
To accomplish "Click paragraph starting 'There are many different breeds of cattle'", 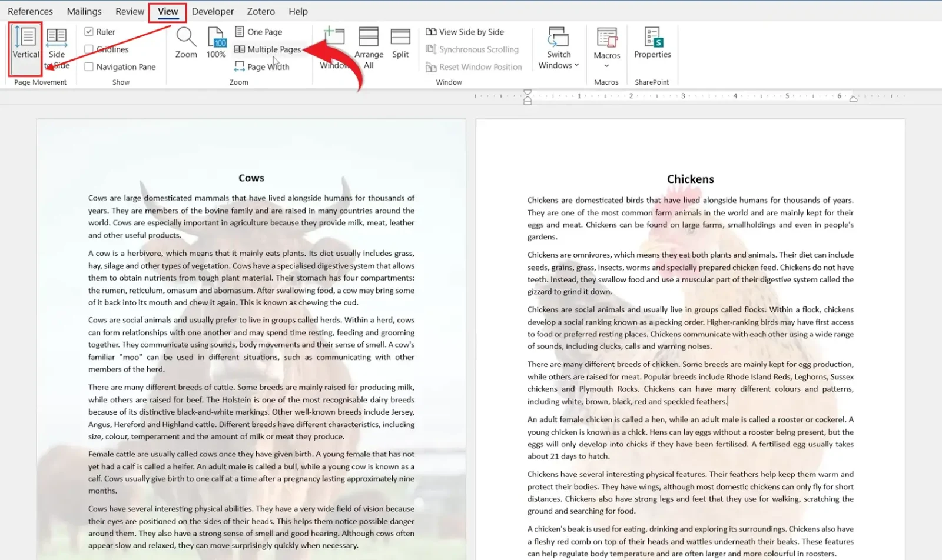I will pyautogui.click(x=251, y=412).
